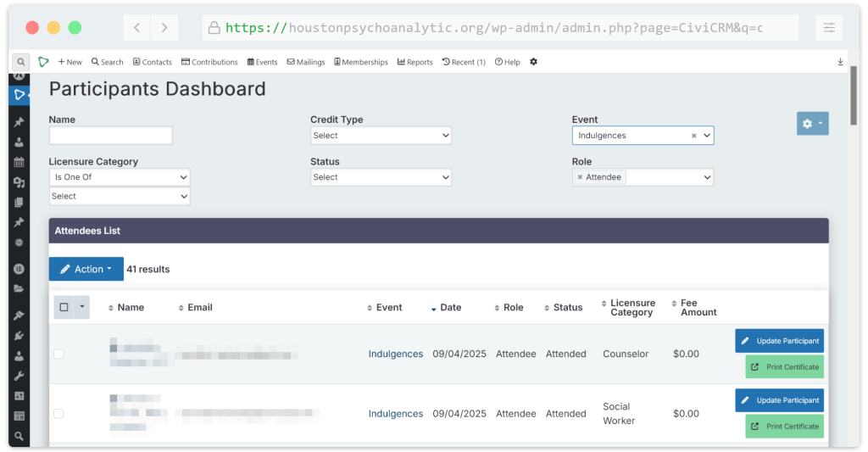
Task: Open CiviCRM configuration gear in menu bar
Action: click(533, 62)
